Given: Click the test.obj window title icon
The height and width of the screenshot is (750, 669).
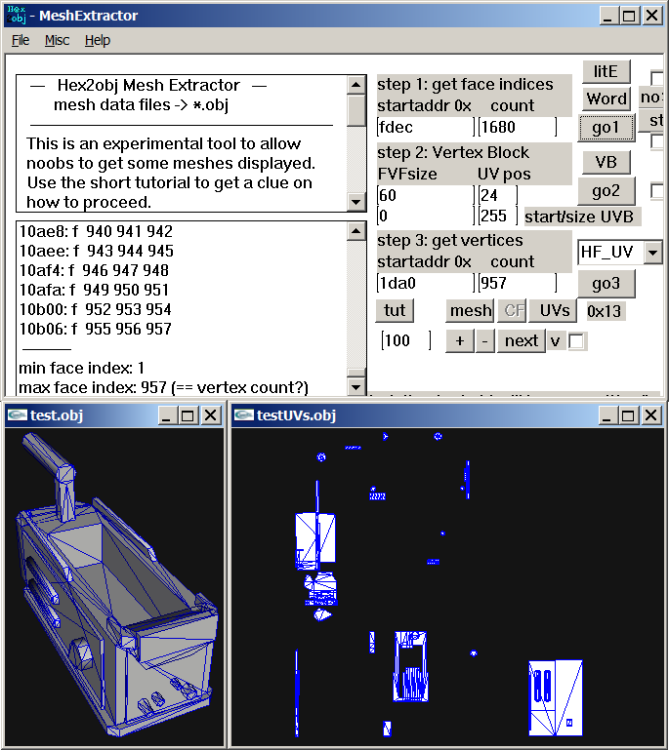Looking at the screenshot, I should click(17, 415).
